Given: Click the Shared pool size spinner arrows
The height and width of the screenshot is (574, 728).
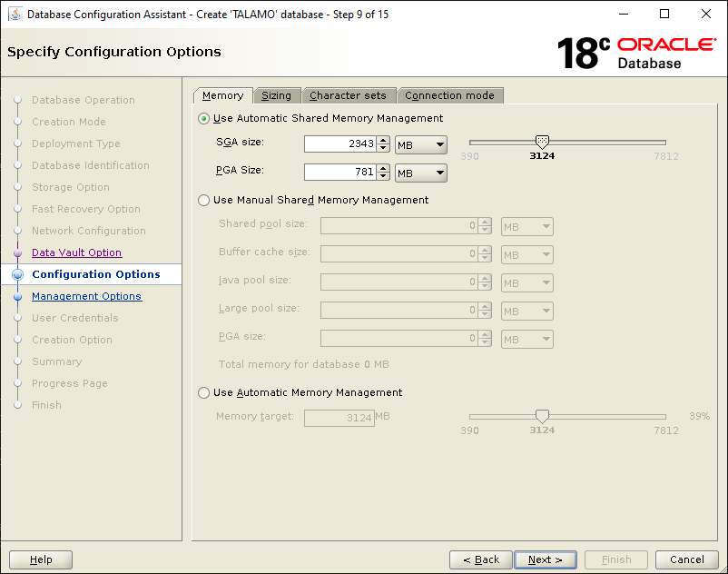Looking at the screenshot, I should coord(485,226).
